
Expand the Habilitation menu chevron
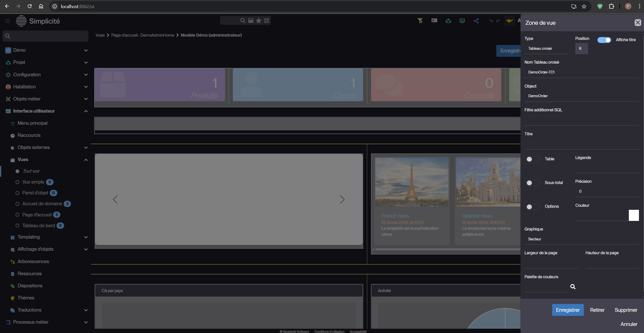pos(86,87)
